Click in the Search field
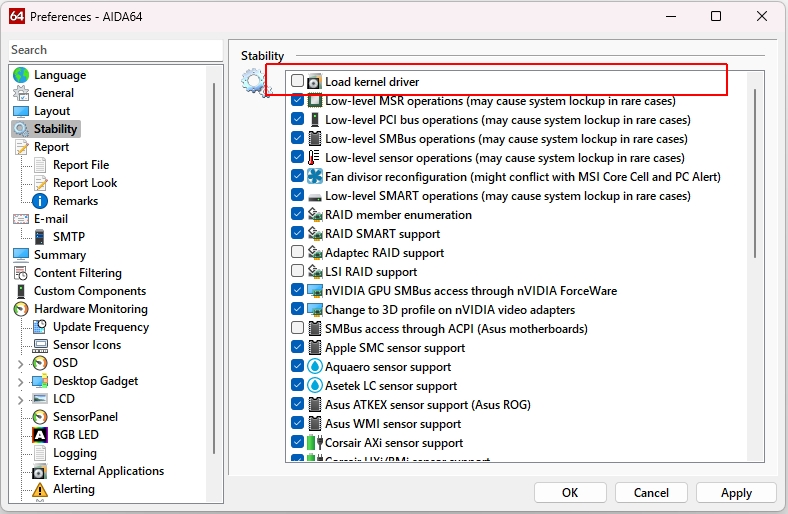Viewport: 788px width, 514px height. pos(116,50)
